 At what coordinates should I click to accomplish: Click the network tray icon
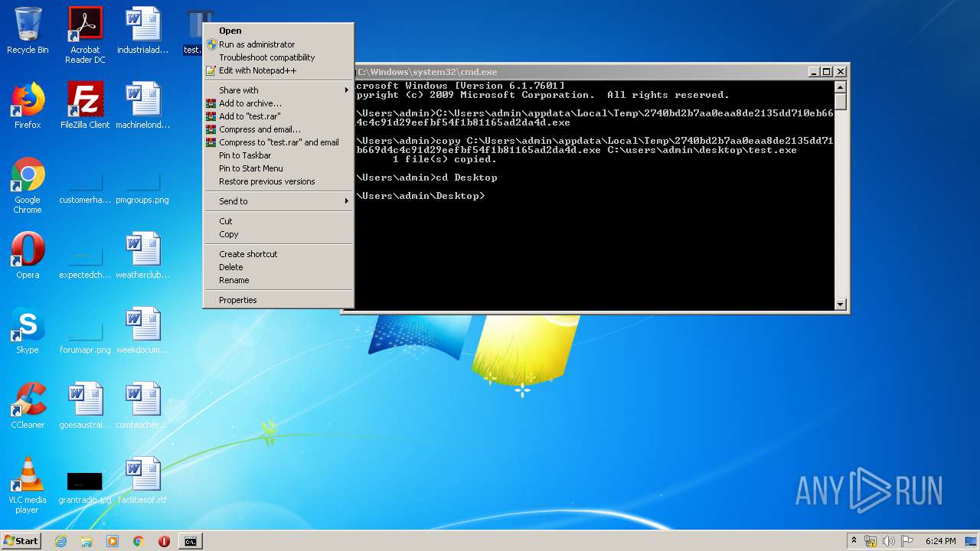tap(871, 541)
